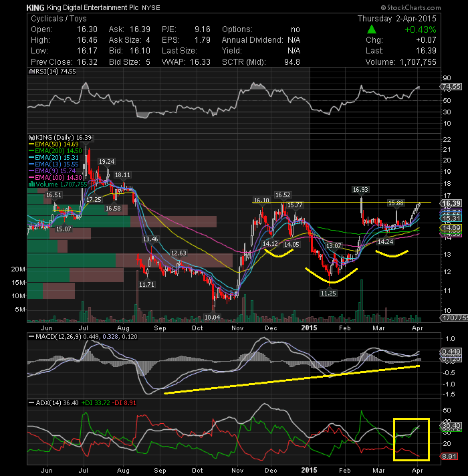The height and width of the screenshot is (476, 468).
Task: Click the 16.58 price label
Action: 113,209
